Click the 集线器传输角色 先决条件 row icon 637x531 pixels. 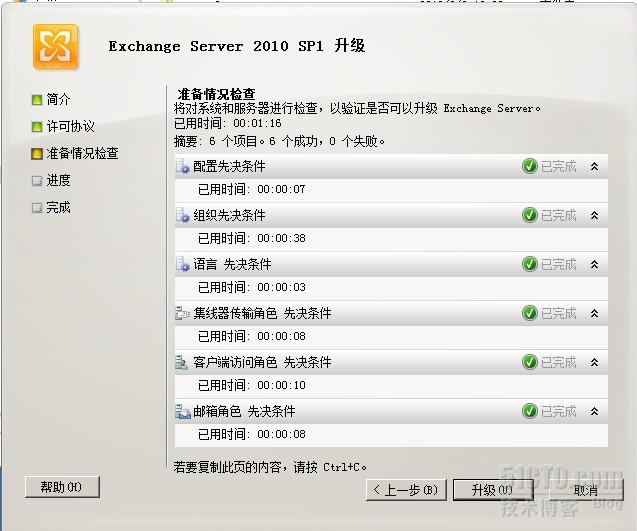(x=183, y=313)
